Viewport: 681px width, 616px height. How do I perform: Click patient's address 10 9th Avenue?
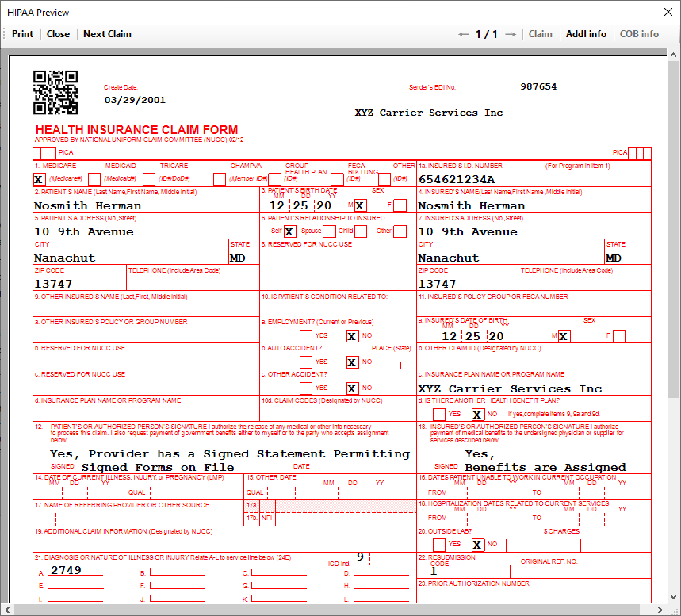pos(84,231)
